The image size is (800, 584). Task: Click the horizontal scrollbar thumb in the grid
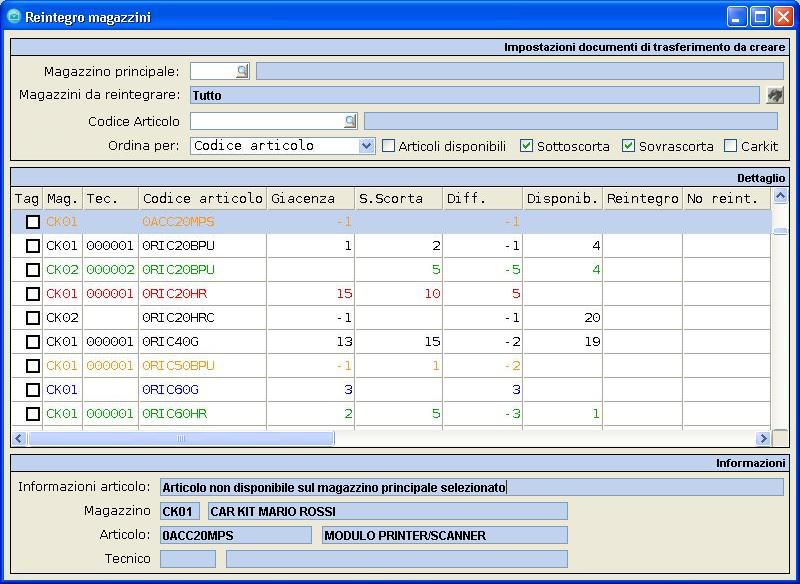tap(181, 438)
